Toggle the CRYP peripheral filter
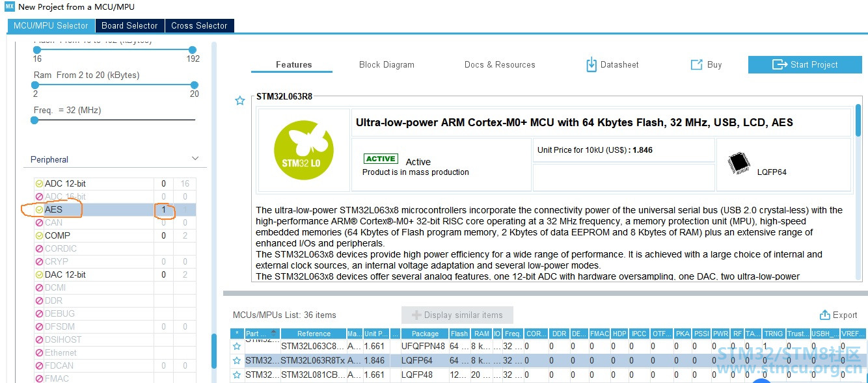Screen dimensions: 868x383 tap(39, 261)
